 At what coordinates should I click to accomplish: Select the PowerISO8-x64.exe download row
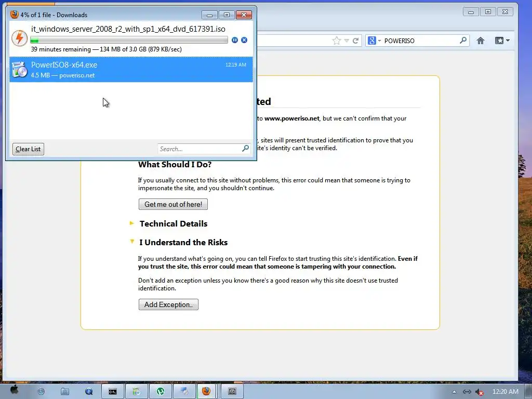coord(131,70)
